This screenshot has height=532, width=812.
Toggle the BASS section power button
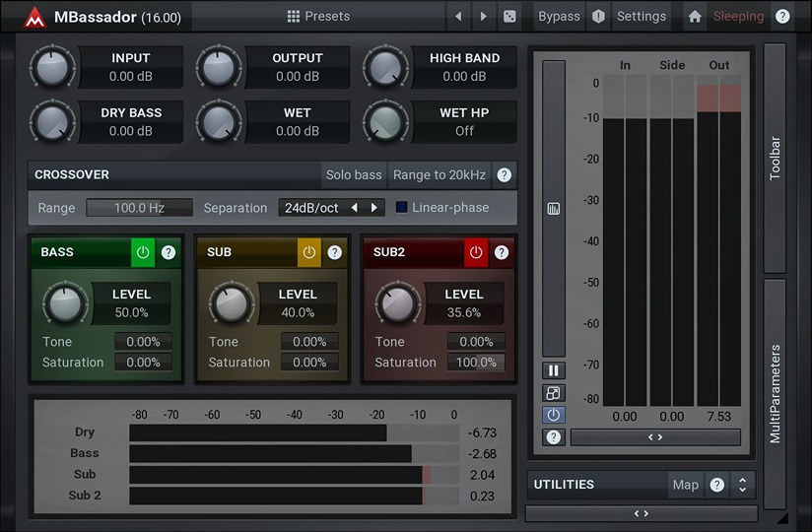click(x=143, y=253)
